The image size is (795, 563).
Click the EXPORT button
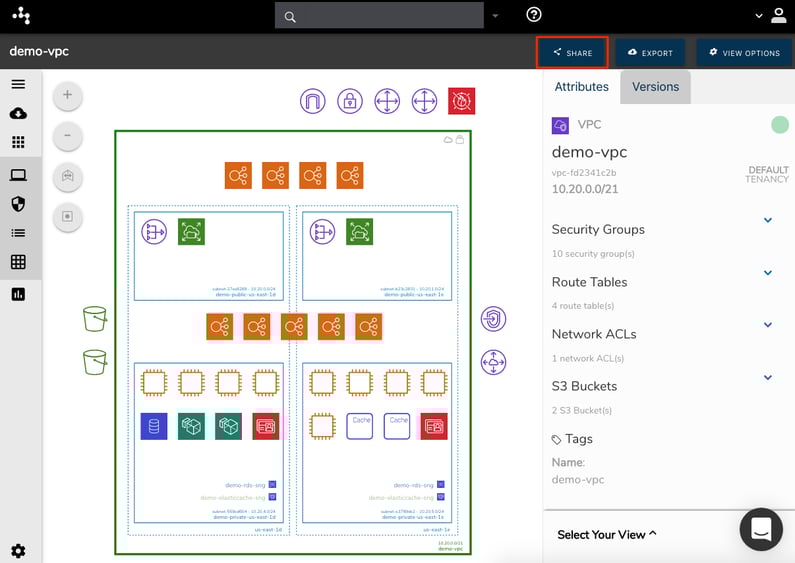[x=650, y=52]
